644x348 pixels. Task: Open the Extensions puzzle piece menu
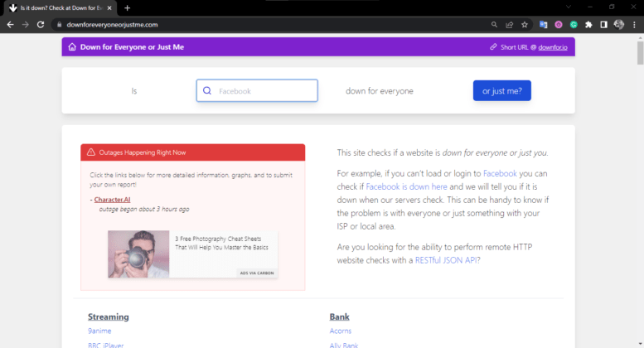click(588, 25)
